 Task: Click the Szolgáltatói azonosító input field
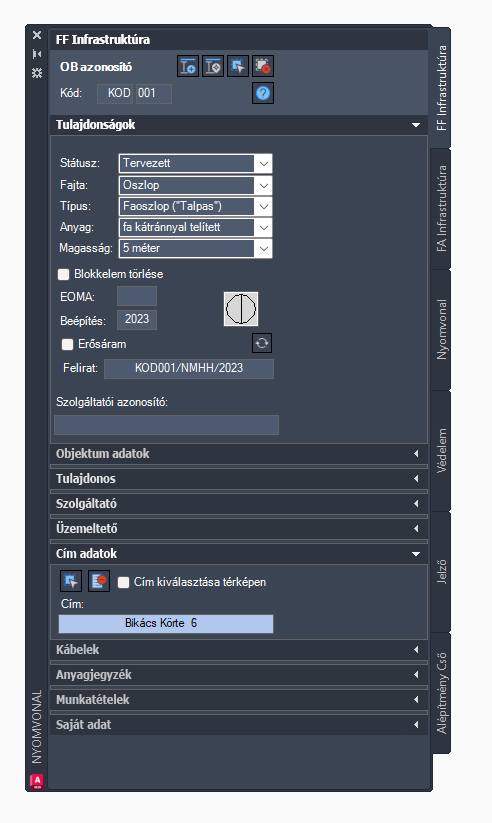pyautogui.click(x=166, y=425)
